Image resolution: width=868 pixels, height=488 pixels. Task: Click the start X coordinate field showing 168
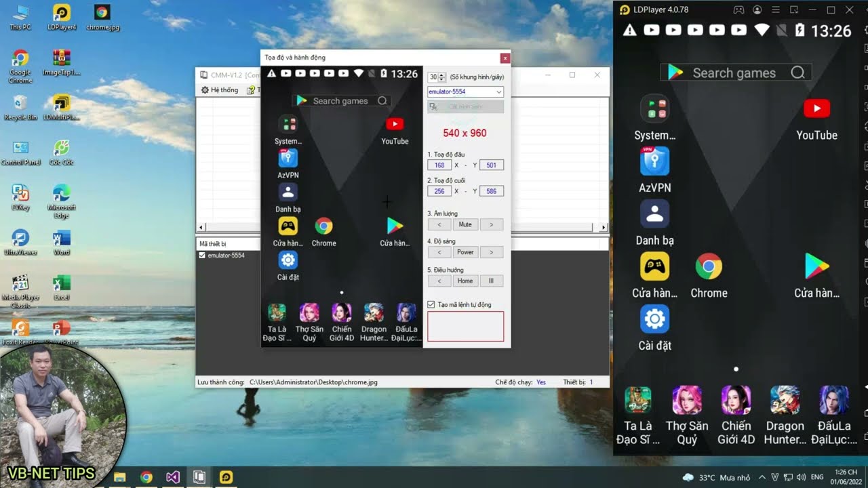tap(439, 165)
